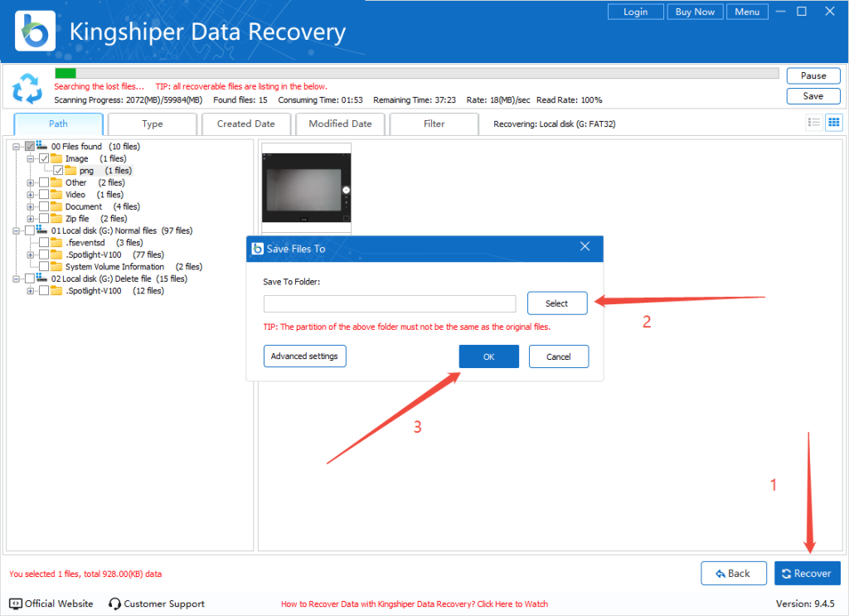Viewport: 849px width, 616px height.
Task: Check the .fseventsd folder checkbox
Action: click(44, 242)
